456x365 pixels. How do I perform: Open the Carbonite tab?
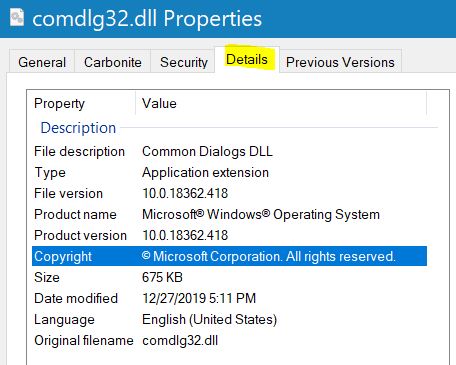113,61
